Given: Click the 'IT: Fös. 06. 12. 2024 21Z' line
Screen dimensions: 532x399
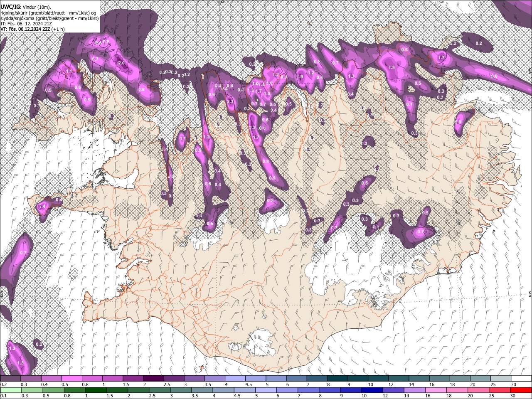Looking at the screenshot, I should 26,24.
